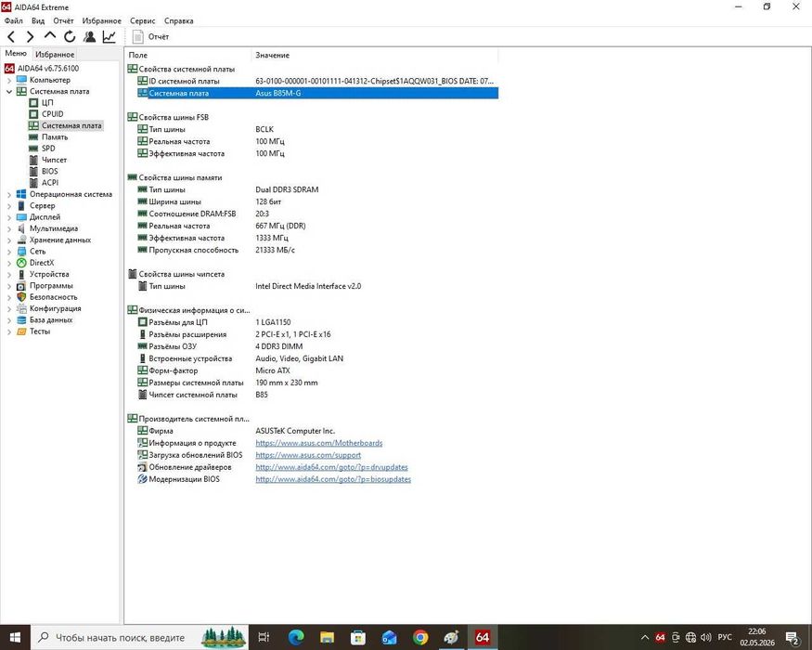Click the Программы icon in tree

coord(21,286)
